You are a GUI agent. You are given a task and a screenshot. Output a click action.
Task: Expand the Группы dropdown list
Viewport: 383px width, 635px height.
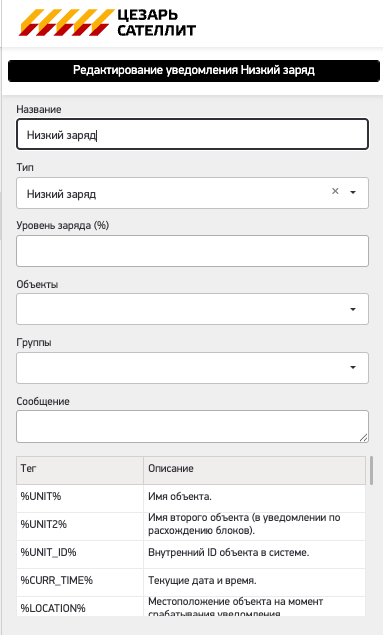353,367
